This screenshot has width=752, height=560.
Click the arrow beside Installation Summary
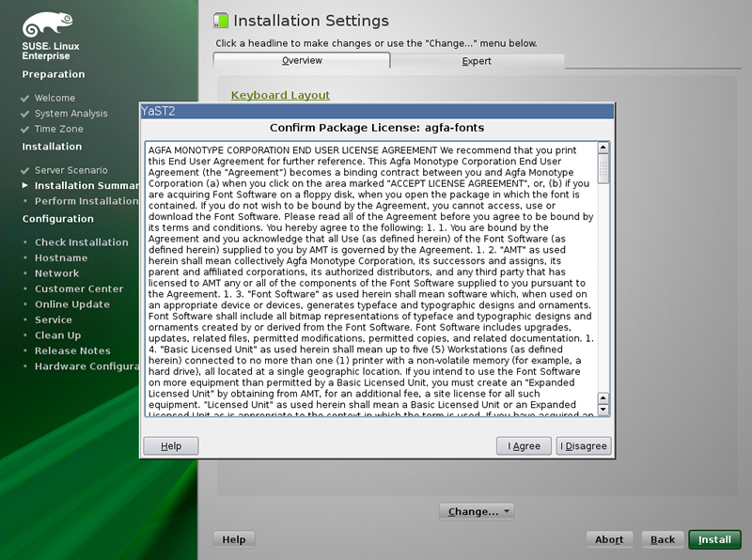point(25,185)
